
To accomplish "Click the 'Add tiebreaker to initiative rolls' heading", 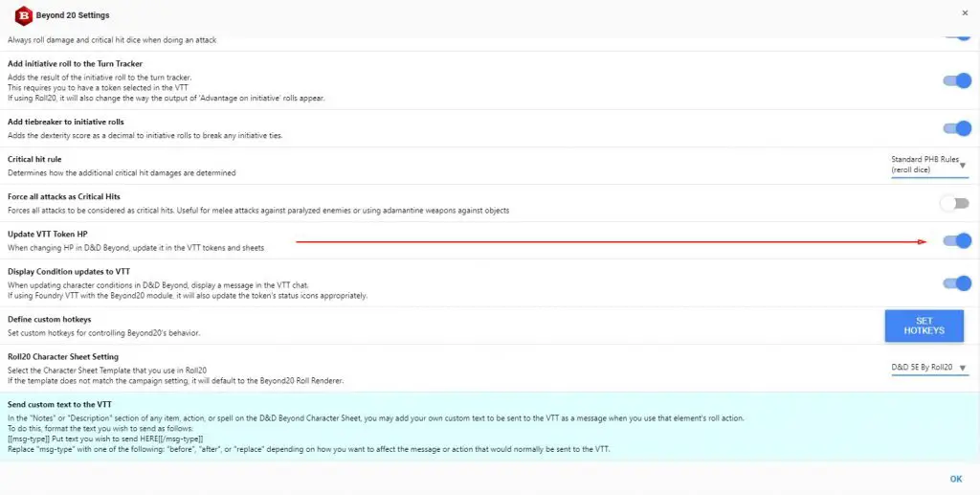I will pyautogui.click(x=66, y=122).
